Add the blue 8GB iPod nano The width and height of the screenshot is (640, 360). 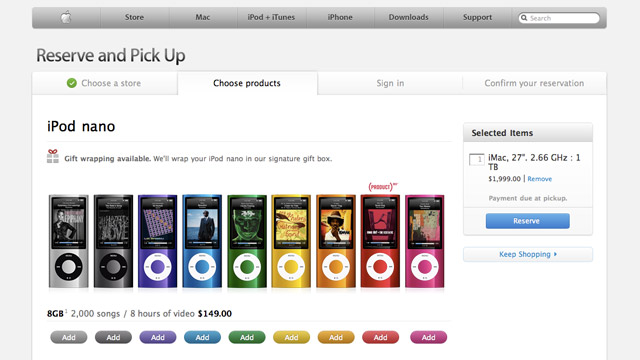pos(202,337)
